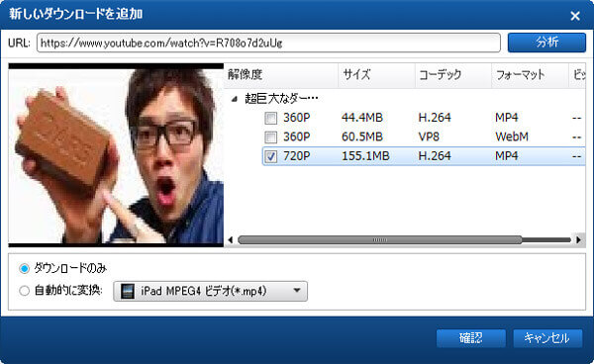Collapse the 超巨大なダー… tree node
Image resolution: width=594 pixels, height=364 pixels.
pos(235,99)
